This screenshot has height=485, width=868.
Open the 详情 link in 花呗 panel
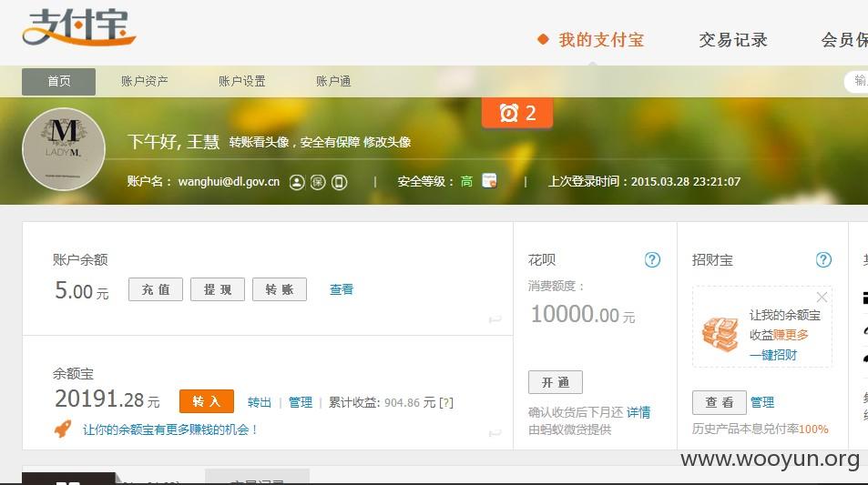click(638, 412)
